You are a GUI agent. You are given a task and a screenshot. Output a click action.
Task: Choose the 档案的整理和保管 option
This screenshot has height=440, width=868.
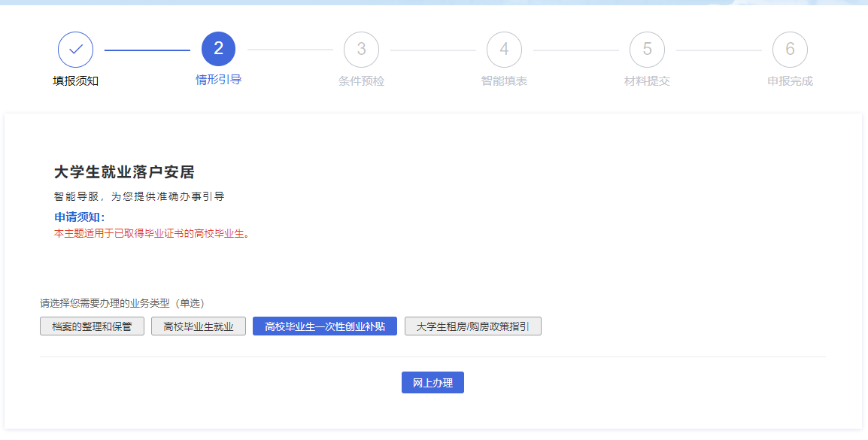pos(92,326)
